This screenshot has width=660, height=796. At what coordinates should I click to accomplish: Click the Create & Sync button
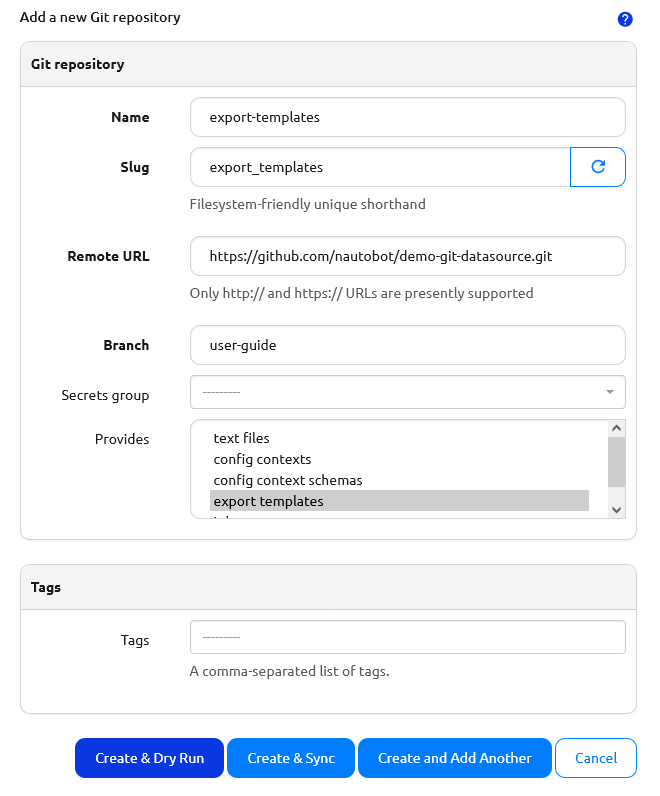point(291,758)
